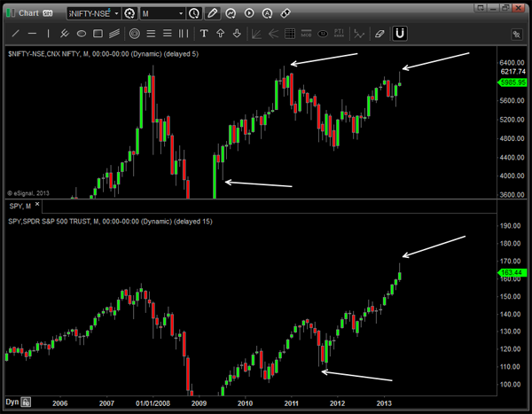Select the ellipse drawing tool
The image size is (532, 414).
82,34
